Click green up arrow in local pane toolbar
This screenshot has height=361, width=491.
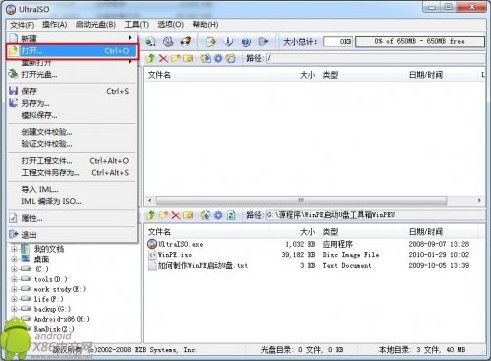[x=151, y=215]
